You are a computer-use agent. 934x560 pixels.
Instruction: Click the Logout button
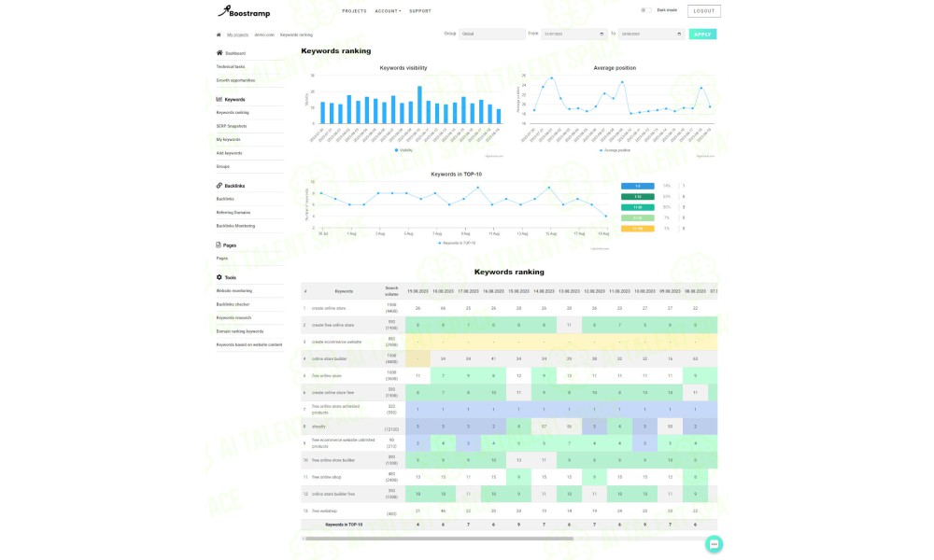pos(703,10)
